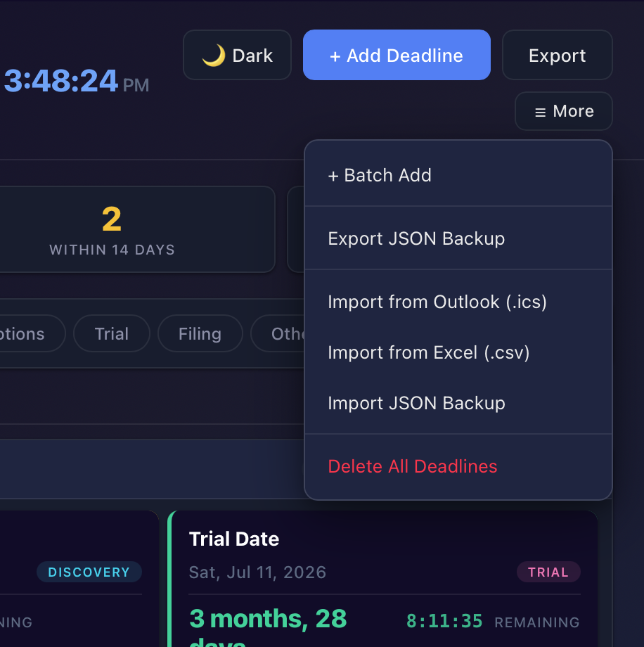Enable the Trial filter chip

[x=111, y=333]
